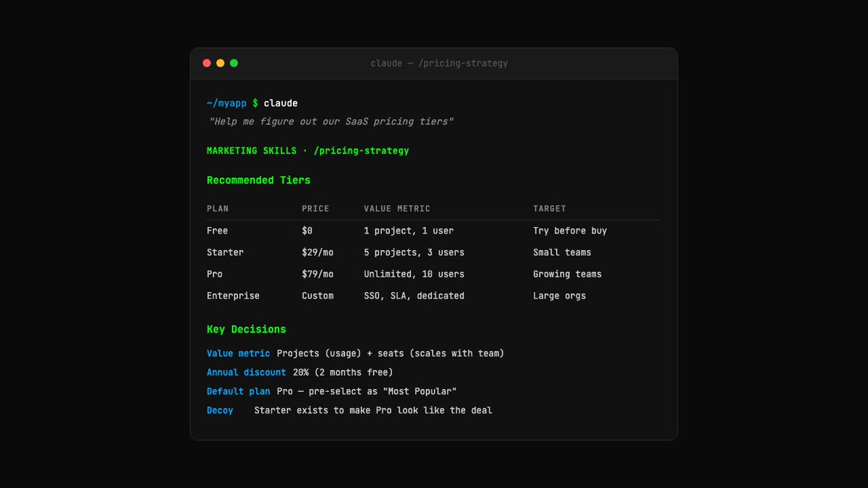Click the 'Key Decisions' heading
Image resolution: width=868 pixels, height=488 pixels.
point(246,329)
